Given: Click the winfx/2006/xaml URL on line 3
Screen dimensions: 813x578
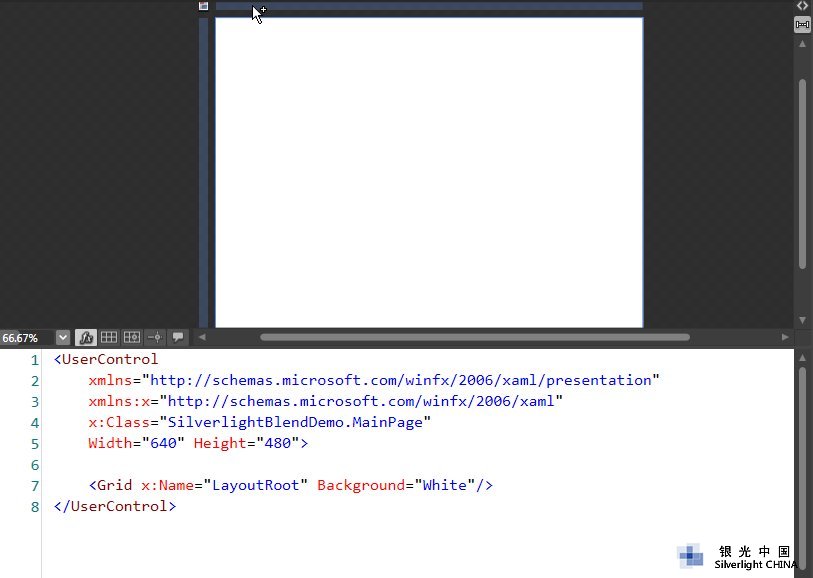Looking at the screenshot, I should 361,401.
